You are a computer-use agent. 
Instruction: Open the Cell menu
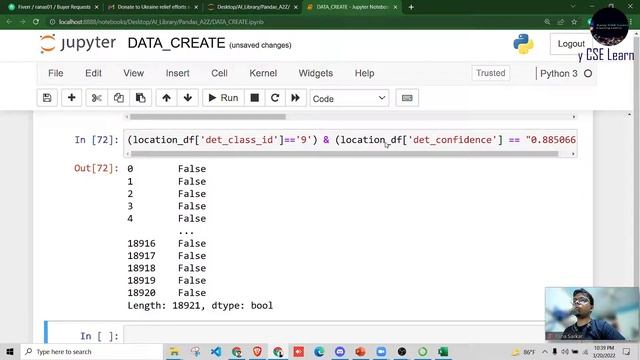coord(219,73)
